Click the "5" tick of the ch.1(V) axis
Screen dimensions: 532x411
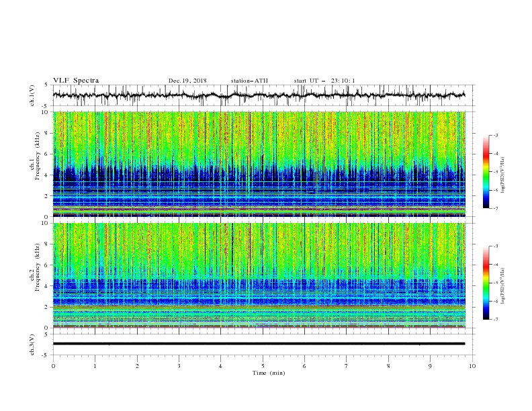pos(47,85)
